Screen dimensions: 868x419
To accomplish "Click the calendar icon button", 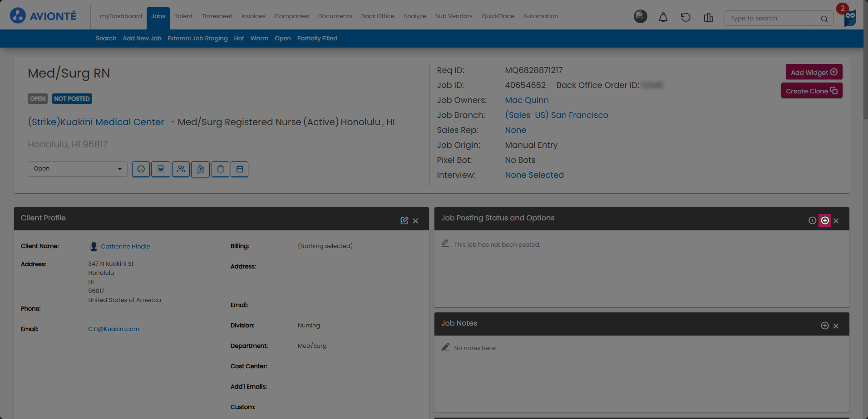I will point(240,169).
